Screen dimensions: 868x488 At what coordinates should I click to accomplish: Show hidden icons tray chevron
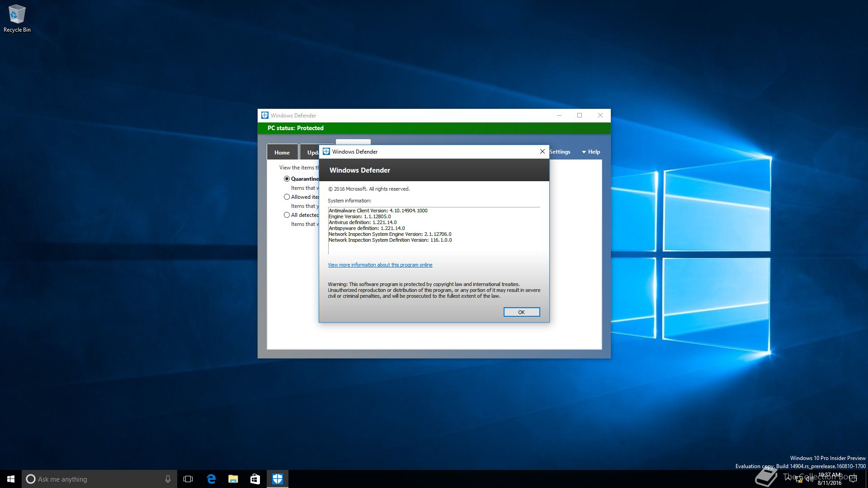click(788, 478)
